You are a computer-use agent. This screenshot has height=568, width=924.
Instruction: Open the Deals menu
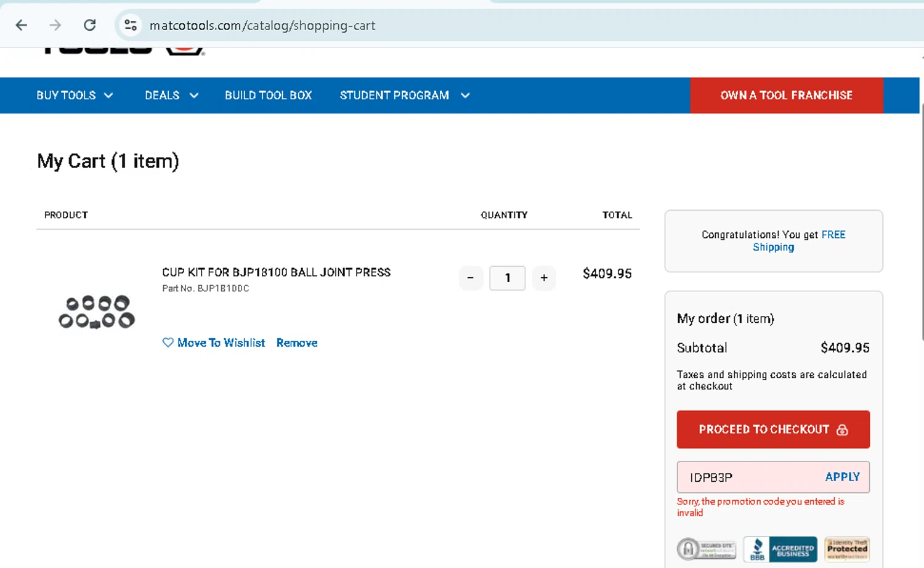click(x=171, y=95)
